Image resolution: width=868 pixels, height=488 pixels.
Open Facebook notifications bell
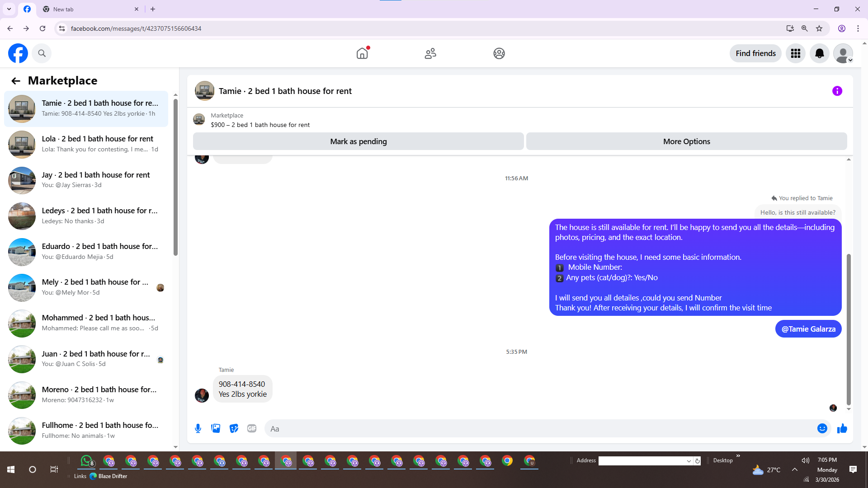point(819,53)
